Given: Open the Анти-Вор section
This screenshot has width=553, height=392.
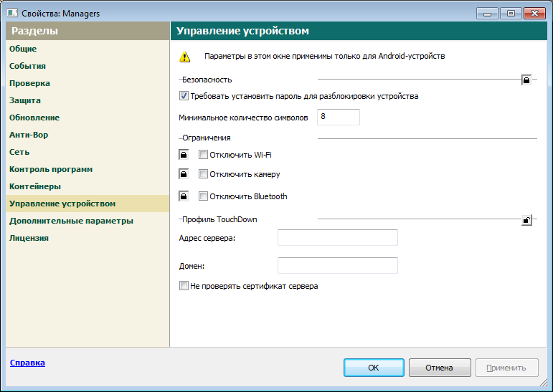Looking at the screenshot, I should [x=29, y=135].
